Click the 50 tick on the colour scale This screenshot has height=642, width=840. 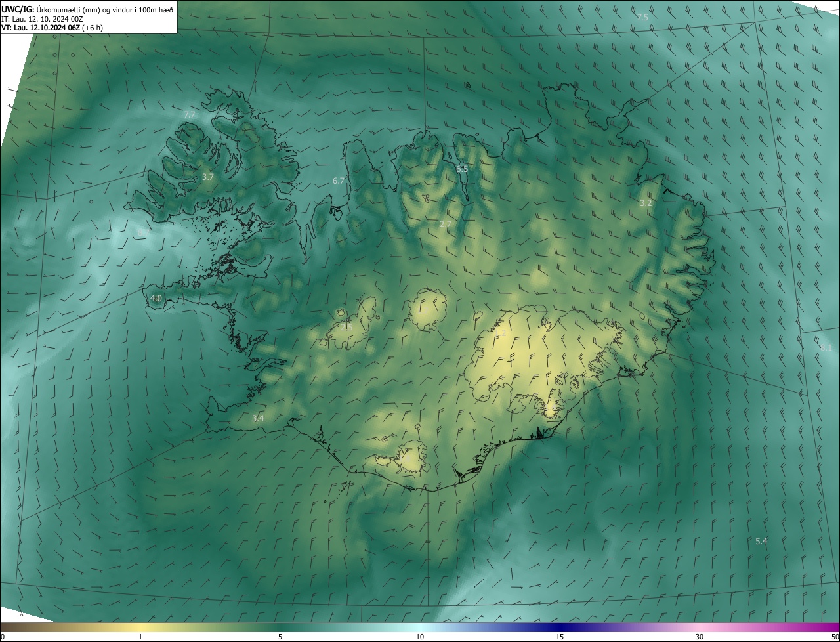pyautogui.click(x=835, y=637)
